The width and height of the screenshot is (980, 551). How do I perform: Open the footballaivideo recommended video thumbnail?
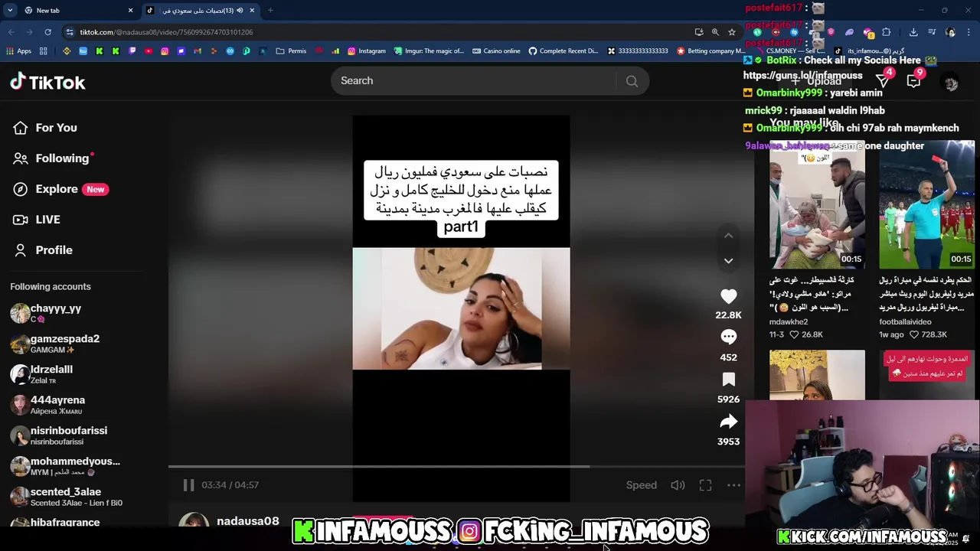point(926,204)
